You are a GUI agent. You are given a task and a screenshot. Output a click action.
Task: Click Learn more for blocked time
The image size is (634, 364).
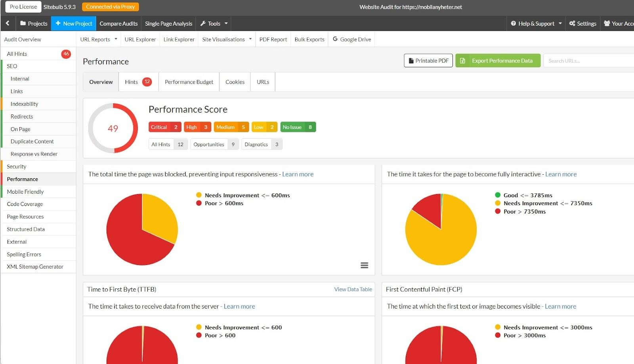(298, 174)
